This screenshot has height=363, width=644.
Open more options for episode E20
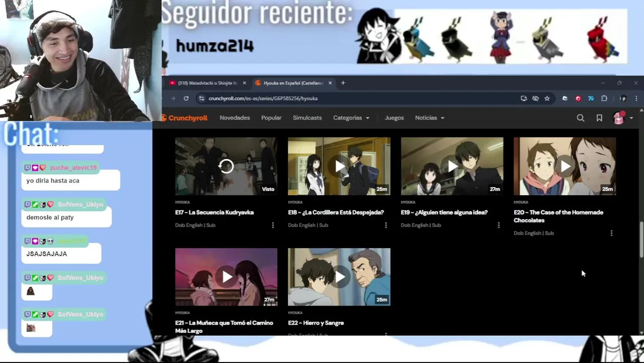(612, 233)
